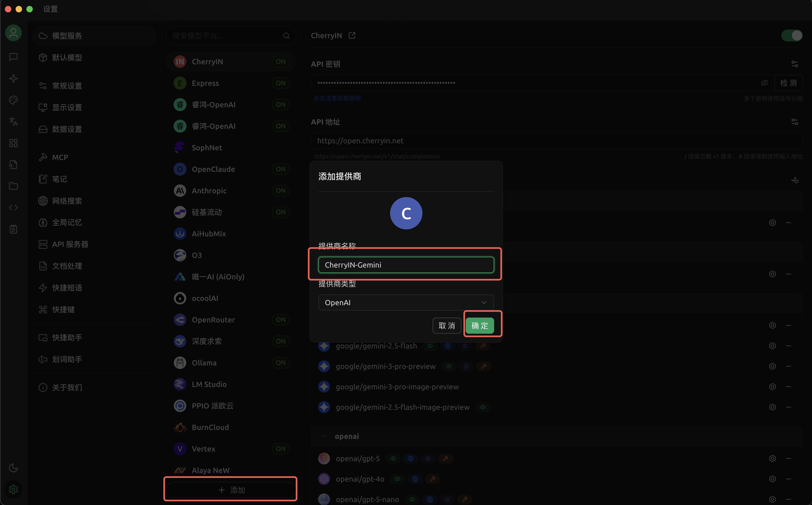
Task: Collapse the openai model group
Action: coord(324,436)
